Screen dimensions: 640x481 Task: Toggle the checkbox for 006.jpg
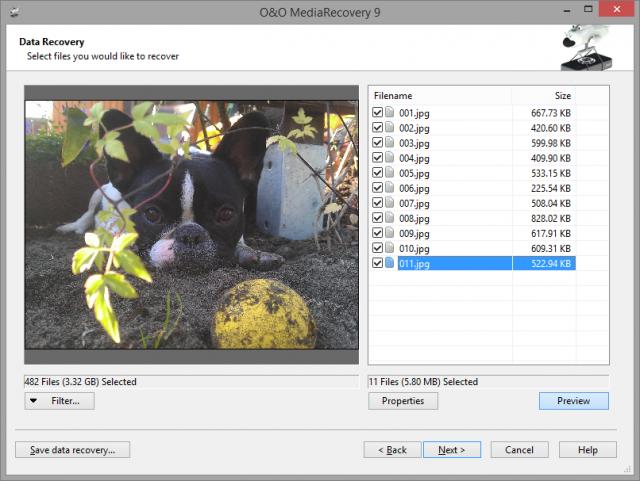(x=377, y=188)
